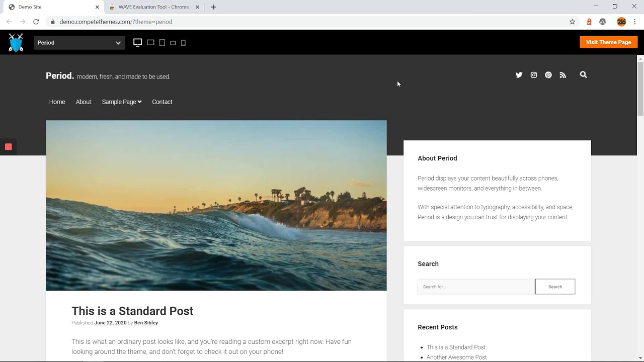Go back to previous page
Viewport: 644px width, 362px height.
coord(9,22)
